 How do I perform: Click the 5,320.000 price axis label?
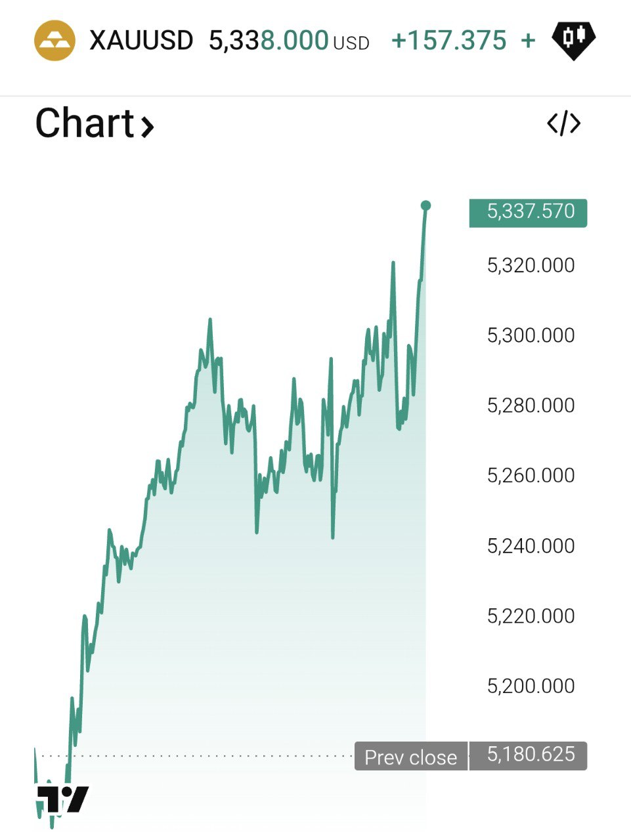[531, 265]
